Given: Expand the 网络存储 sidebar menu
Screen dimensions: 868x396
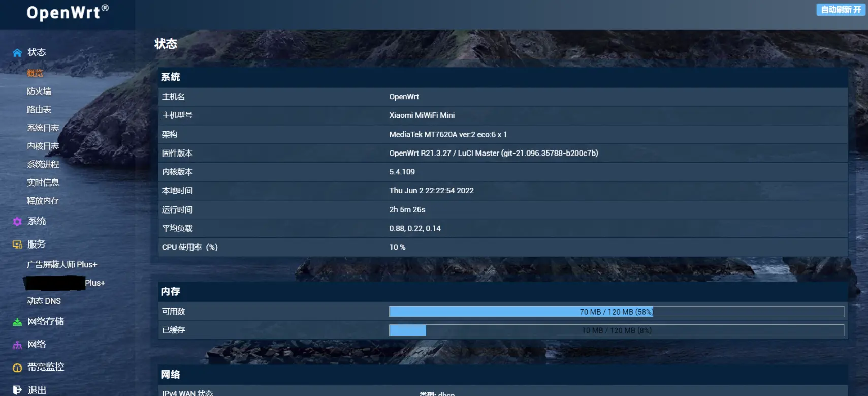Looking at the screenshot, I should [x=46, y=321].
